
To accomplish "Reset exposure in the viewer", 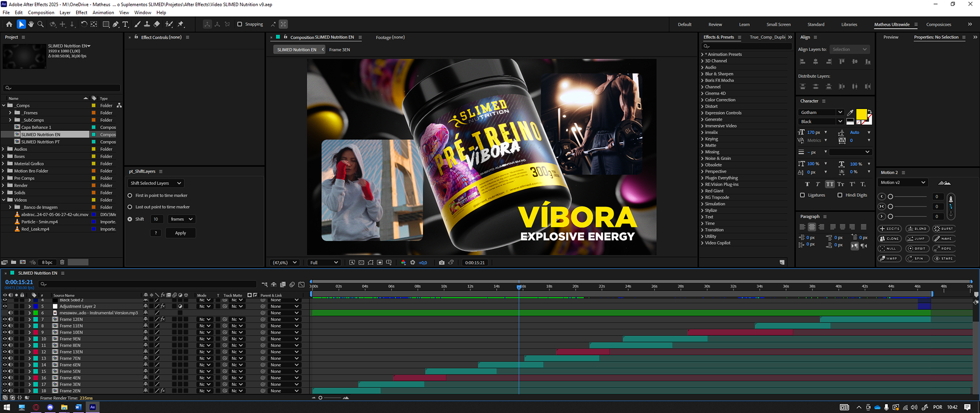I will (413, 263).
